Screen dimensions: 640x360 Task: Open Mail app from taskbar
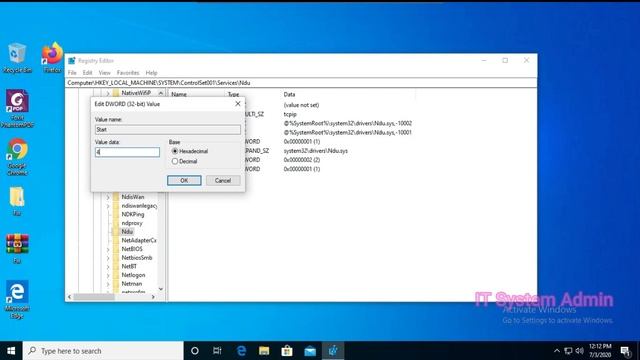click(x=310, y=351)
